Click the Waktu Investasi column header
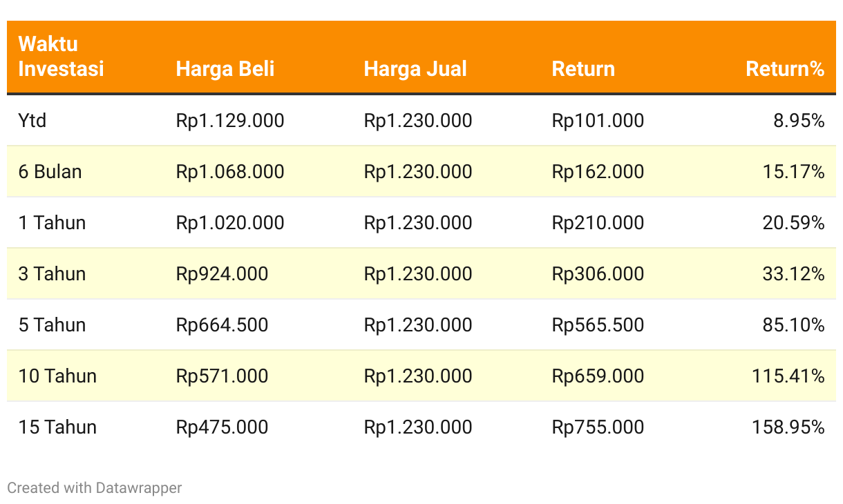This screenshot has height=504, width=843. point(61,57)
